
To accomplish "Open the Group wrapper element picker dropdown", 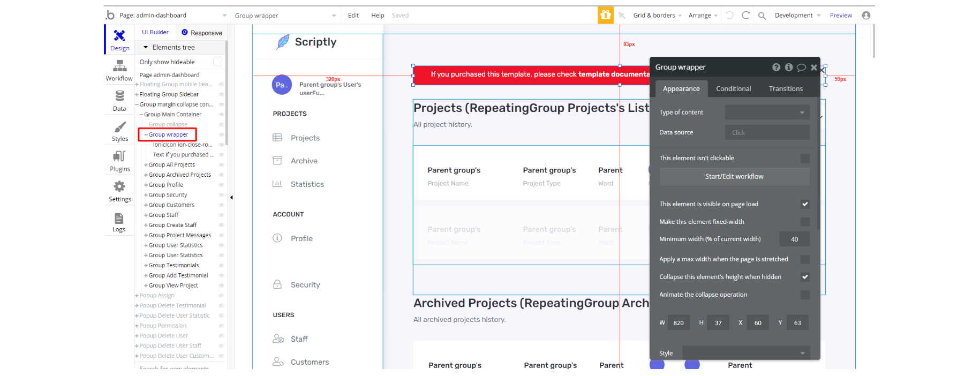I will [285, 16].
